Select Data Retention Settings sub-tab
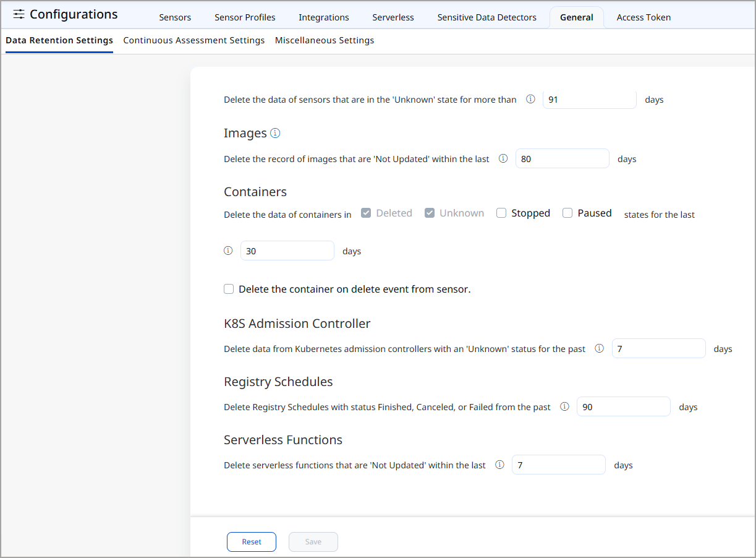The height and width of the screenshot is (558, 756). (x=59, y=40)
